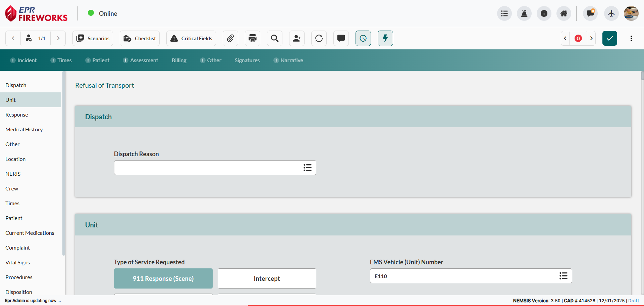Click the airplane icon in header
This screenshot has height=306, width=644.
pos(611,13)
